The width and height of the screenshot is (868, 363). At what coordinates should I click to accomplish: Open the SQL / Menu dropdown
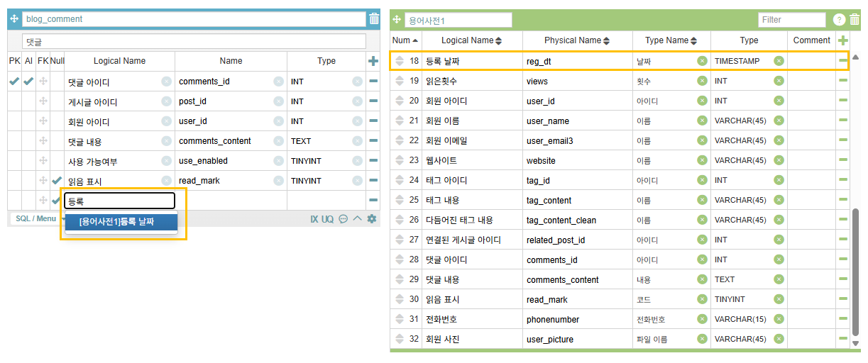36,218
